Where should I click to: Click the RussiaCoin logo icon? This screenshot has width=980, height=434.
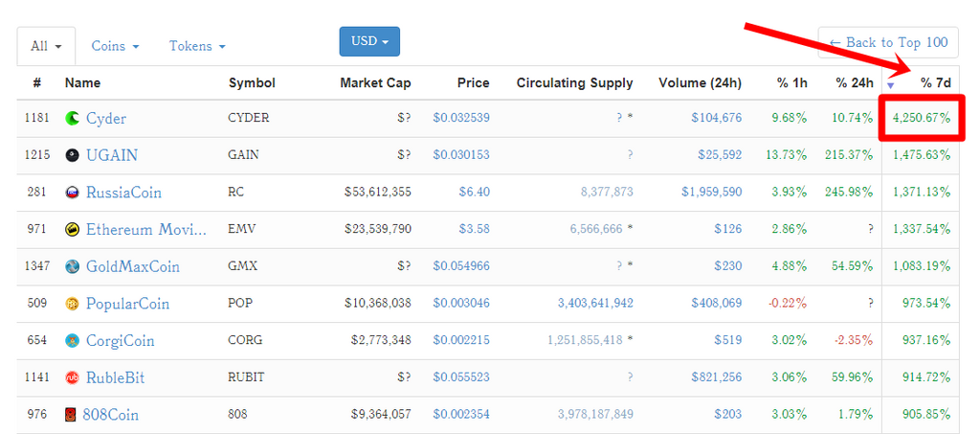72,193
